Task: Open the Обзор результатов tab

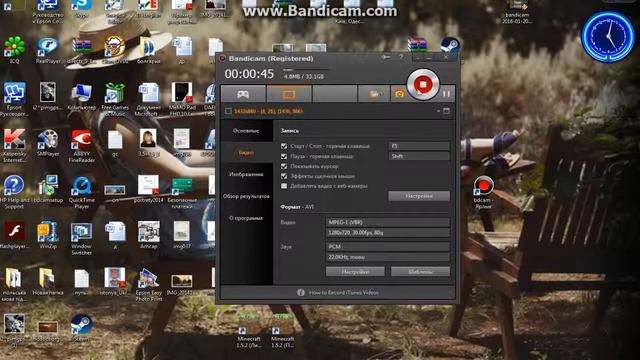Action: [x=246, y=196]
